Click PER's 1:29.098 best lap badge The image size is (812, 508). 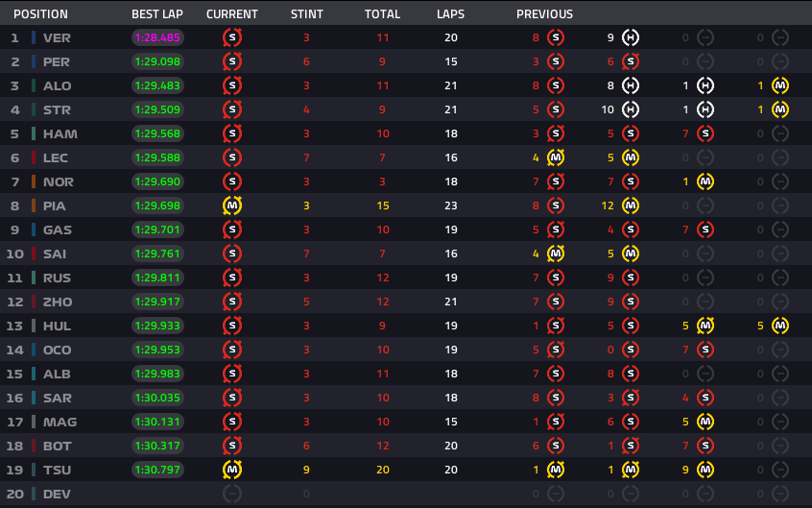(x=157, y=61)
